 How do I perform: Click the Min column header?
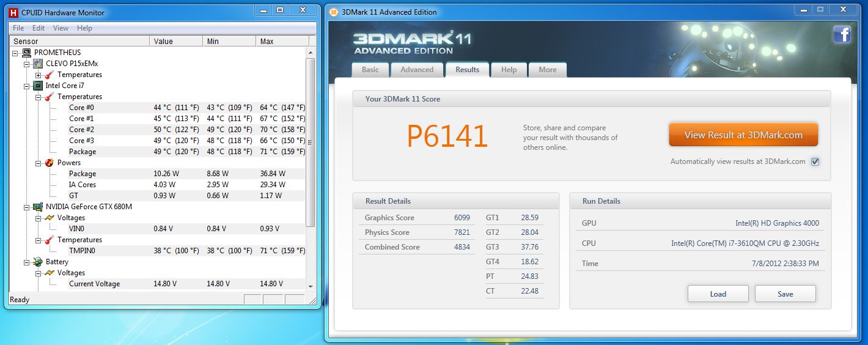coord(229,41)
